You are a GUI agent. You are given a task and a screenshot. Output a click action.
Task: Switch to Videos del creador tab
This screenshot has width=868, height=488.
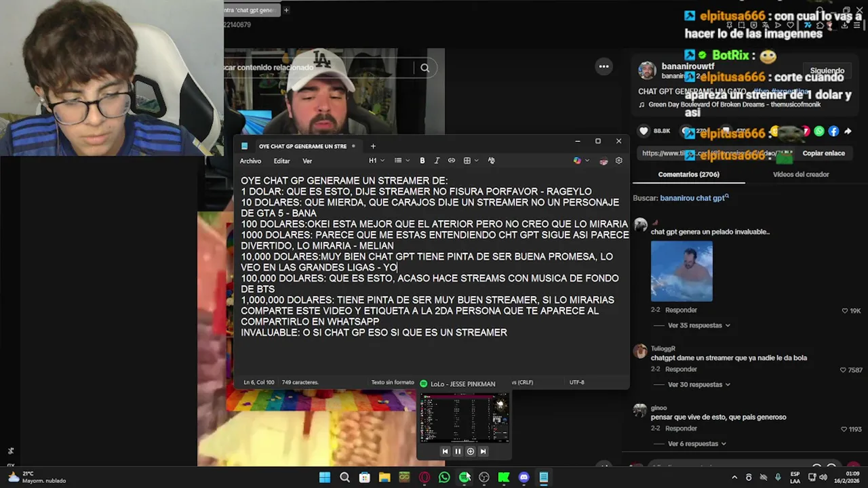point(801,174)
